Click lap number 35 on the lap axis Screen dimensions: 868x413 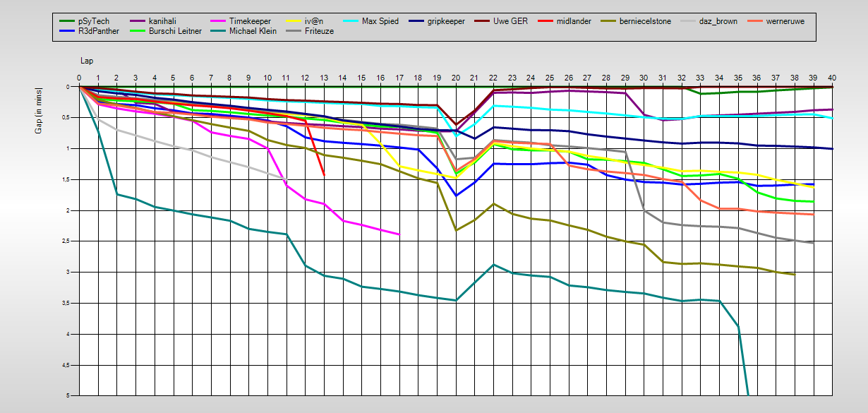pyautogui.click(x=738, y=78)
